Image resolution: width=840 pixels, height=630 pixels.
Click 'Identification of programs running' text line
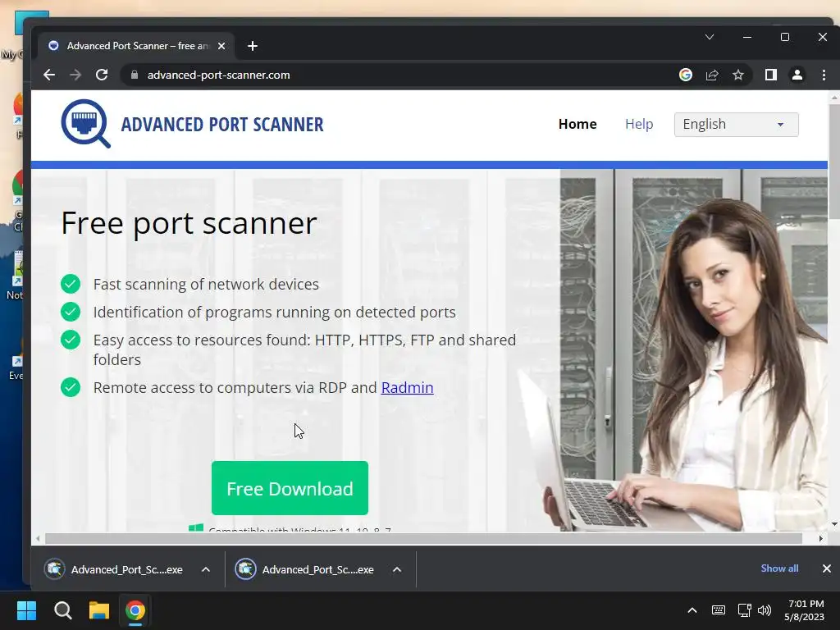click(x=274, y=312)
